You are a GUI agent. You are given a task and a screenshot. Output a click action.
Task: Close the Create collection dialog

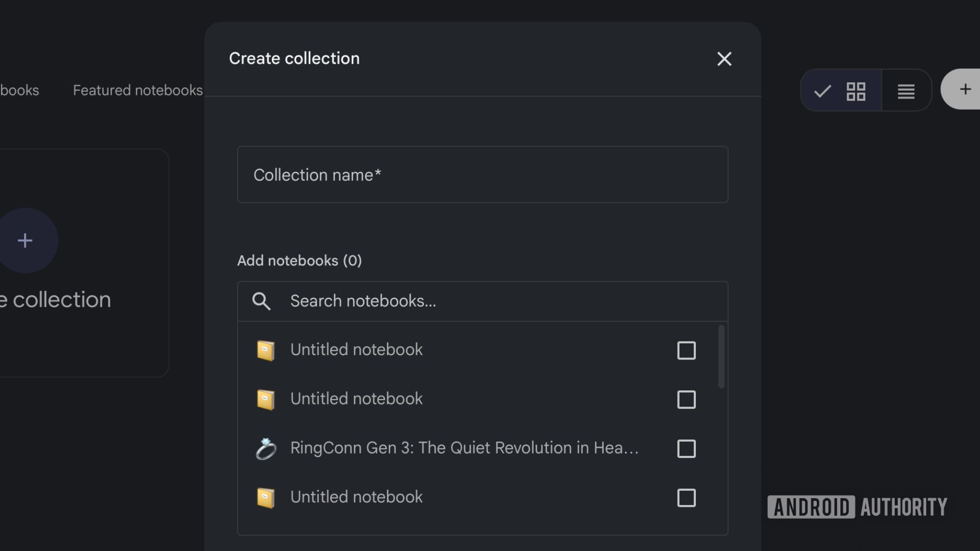click(724, 59)
